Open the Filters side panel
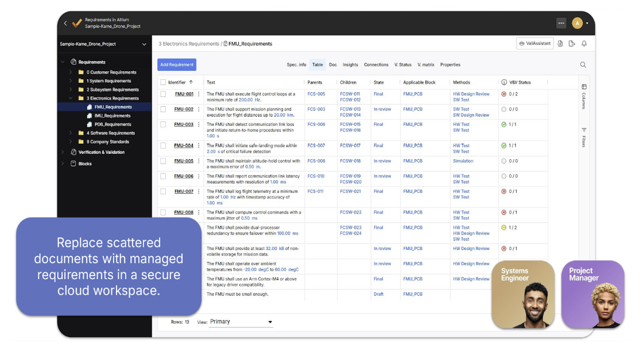The width and height of the screenshot is (644, 359). (584, 137)
